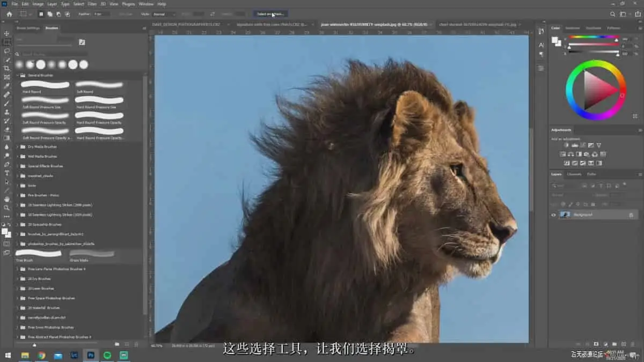Click the Select and Mask button
The height and width of the screenshot is (362, 644).
pos(271,14)
